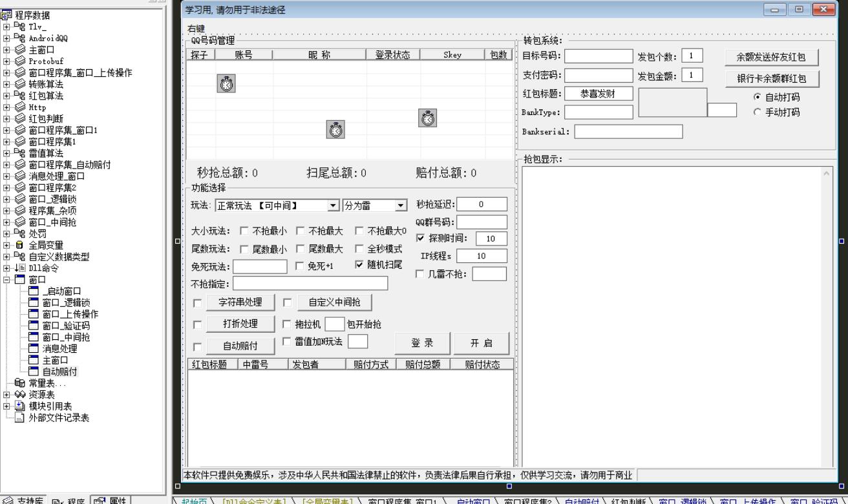Click the 开启 button
The height and width of the screenshot is (504, 848).
click(482, 342)
